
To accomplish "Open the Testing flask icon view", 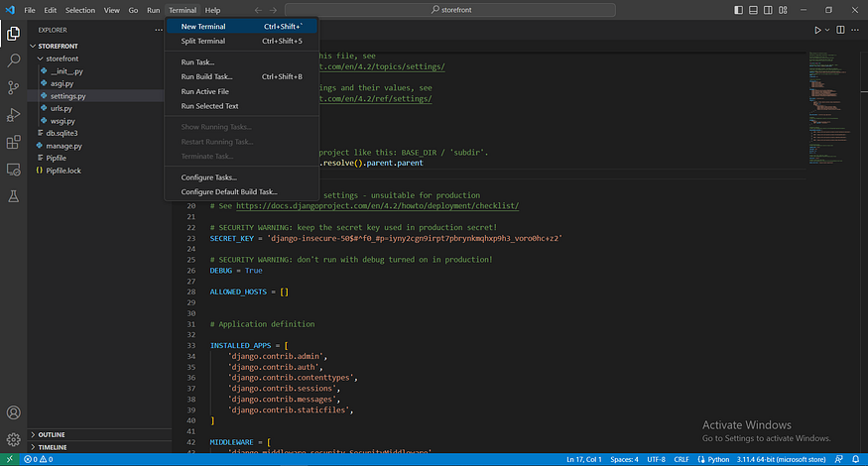I will point(14,197).
